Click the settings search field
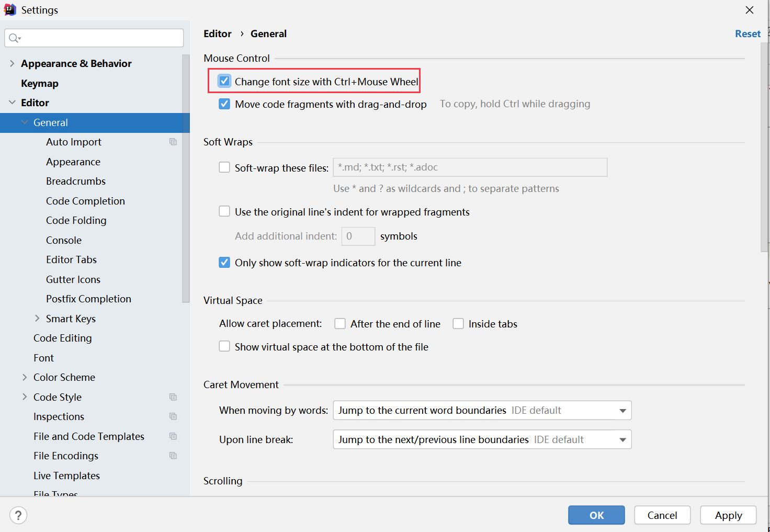Image resolution: width=770 pixels, height=532 pixels. 94,38
